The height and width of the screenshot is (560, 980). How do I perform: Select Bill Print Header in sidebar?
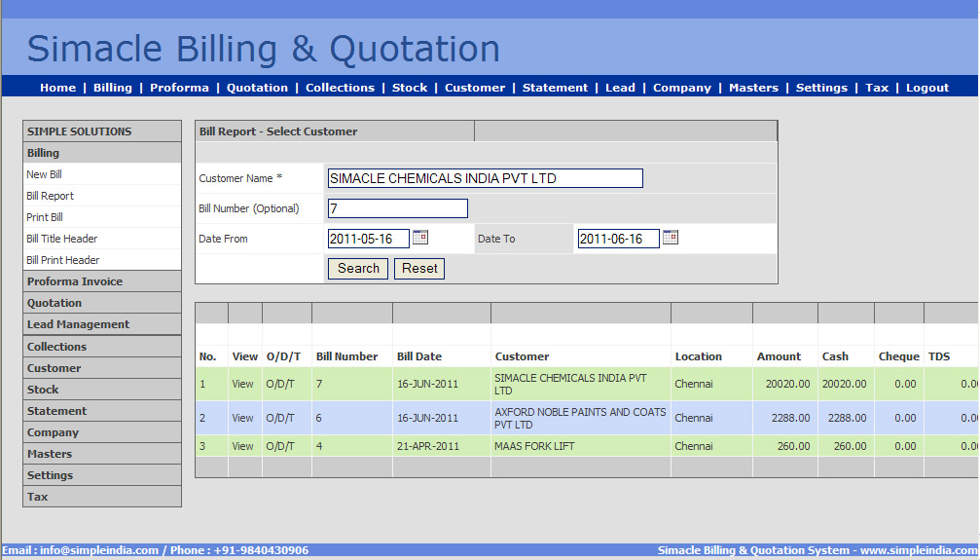[x=62, y=260]
